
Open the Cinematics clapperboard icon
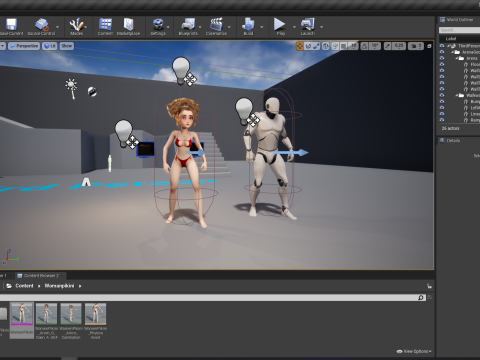pyautogui.click(x=216, y=25)
